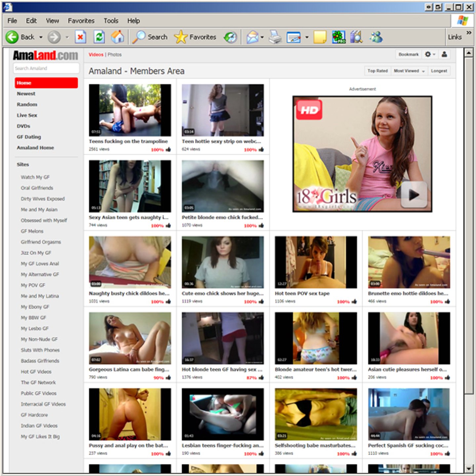Image resolution: width=476 pixels, height=476 pixels.
Task: Select the Newest link in left sidebar
Action: coord(26,94)
